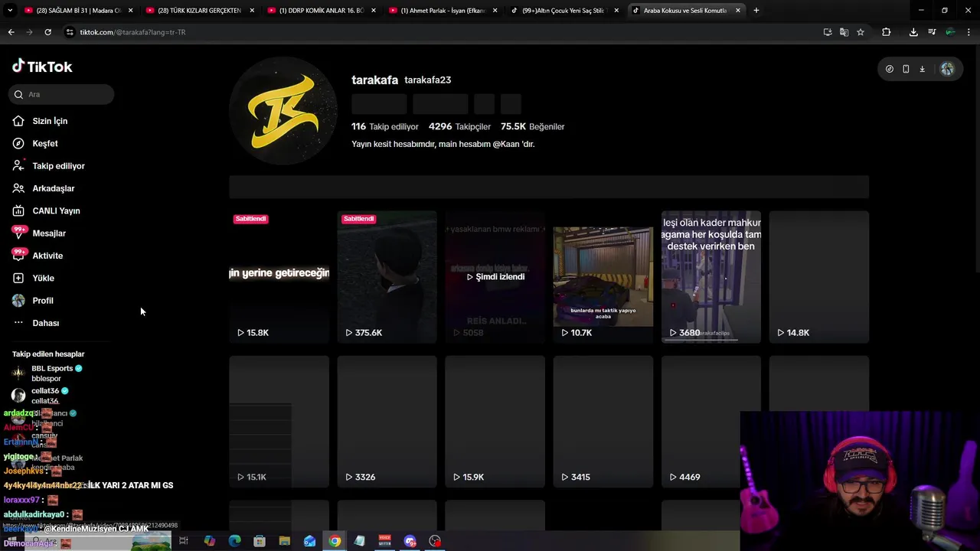Click the download icon in TikTok top-right pill
Image resolution: width=980 pixels, height=551 pixels.
click(x=922, y=69)
